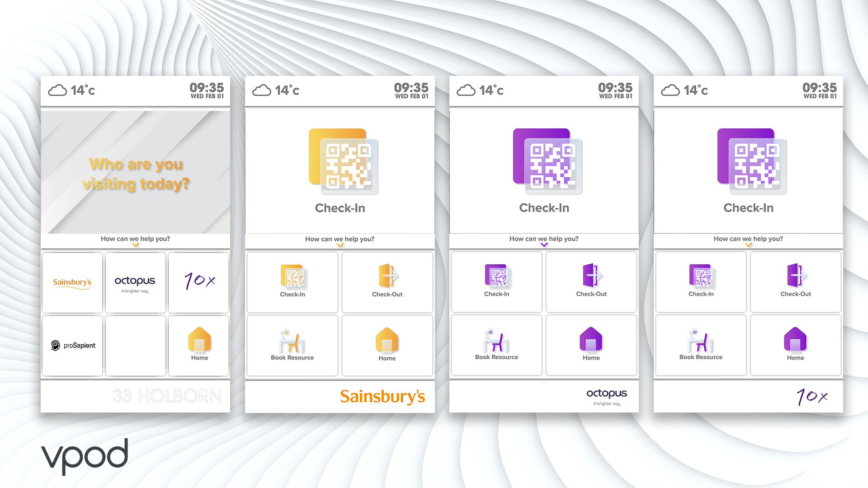Pick the 10x logo tile in first kiosk

coord(199,282)
